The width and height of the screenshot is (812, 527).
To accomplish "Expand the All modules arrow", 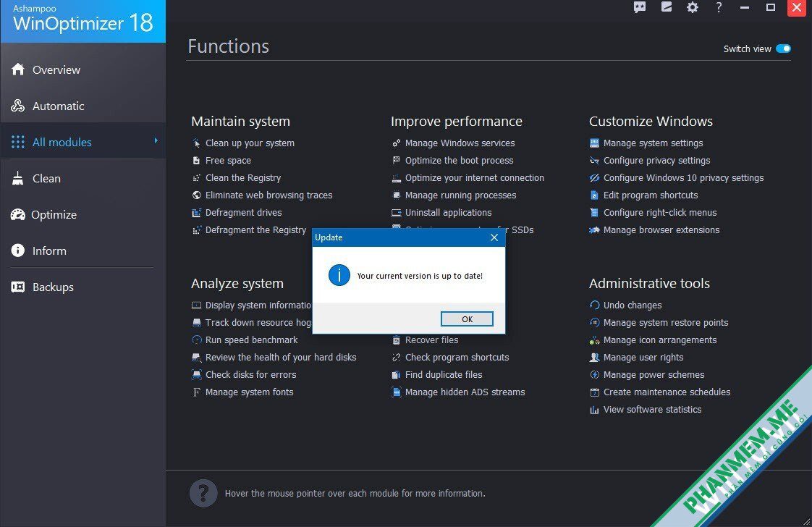I will 156,141.
